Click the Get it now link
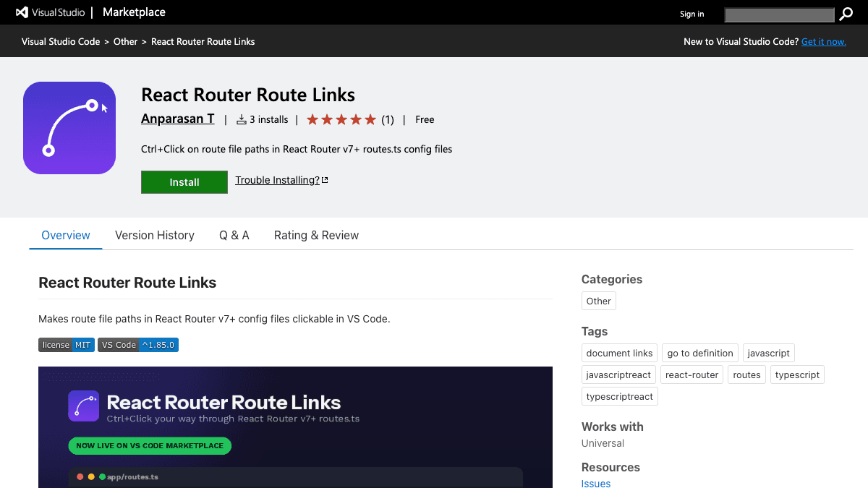Image resolution: width=868 pixels, height=488 pixels. pos(823,41)
